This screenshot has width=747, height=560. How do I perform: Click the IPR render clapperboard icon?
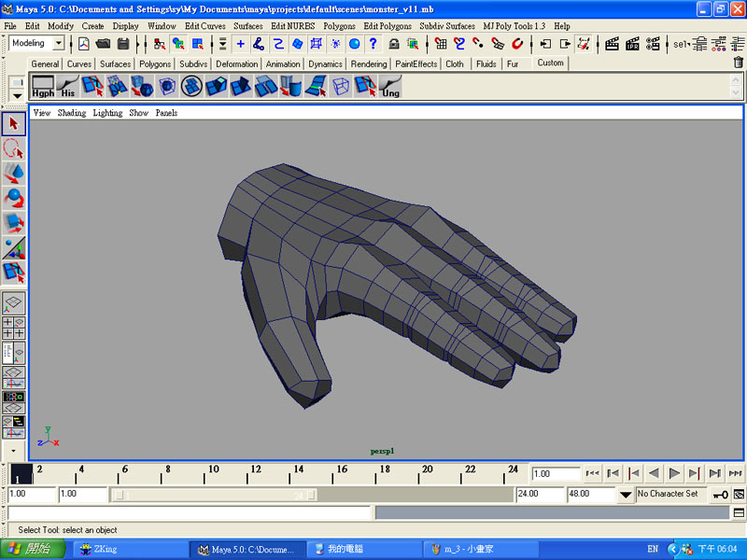tap(632, 44)
